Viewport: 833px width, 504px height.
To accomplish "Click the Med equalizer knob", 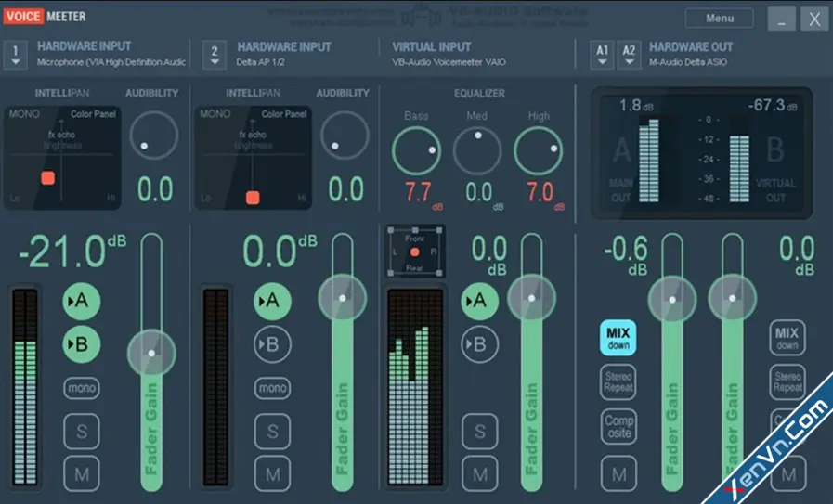I will click(x=477, y=150).
